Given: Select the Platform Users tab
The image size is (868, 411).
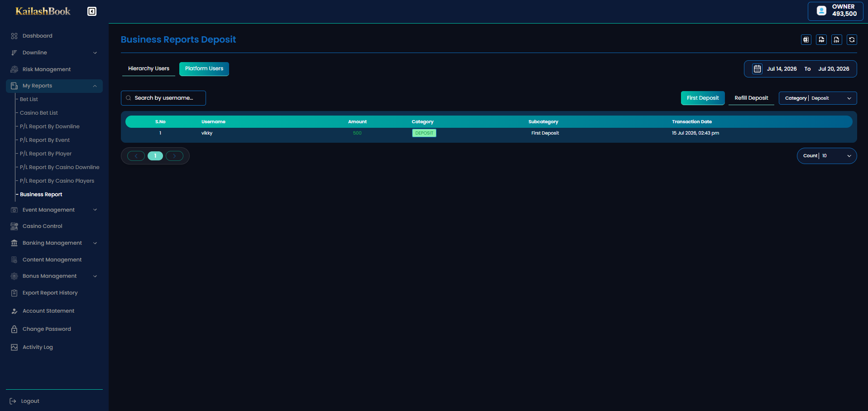Looking at the screenshot, I should point(204,69).
